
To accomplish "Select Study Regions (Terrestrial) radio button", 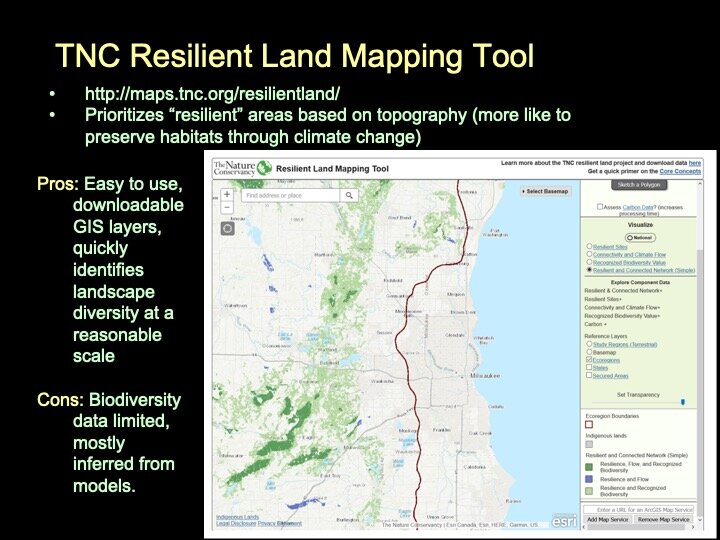I will (589, 343).
